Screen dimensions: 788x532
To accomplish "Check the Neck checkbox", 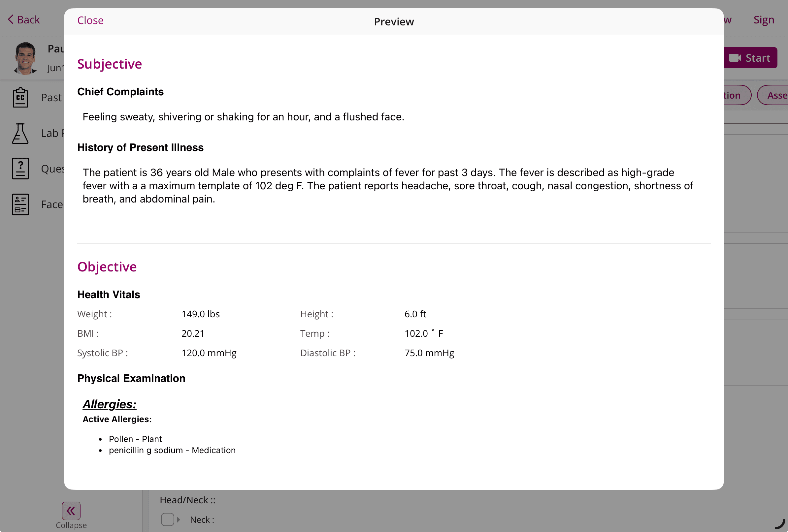I will [167, 519].
